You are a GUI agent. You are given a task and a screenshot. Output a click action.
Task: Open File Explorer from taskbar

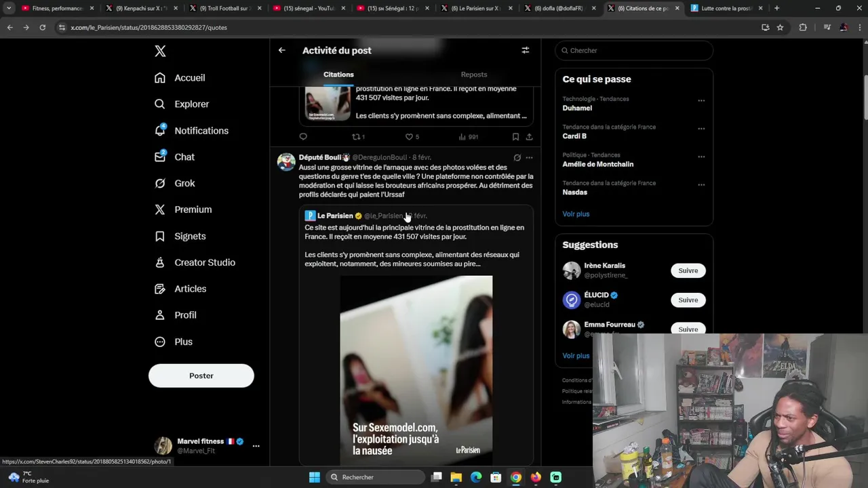pos(456,477)
